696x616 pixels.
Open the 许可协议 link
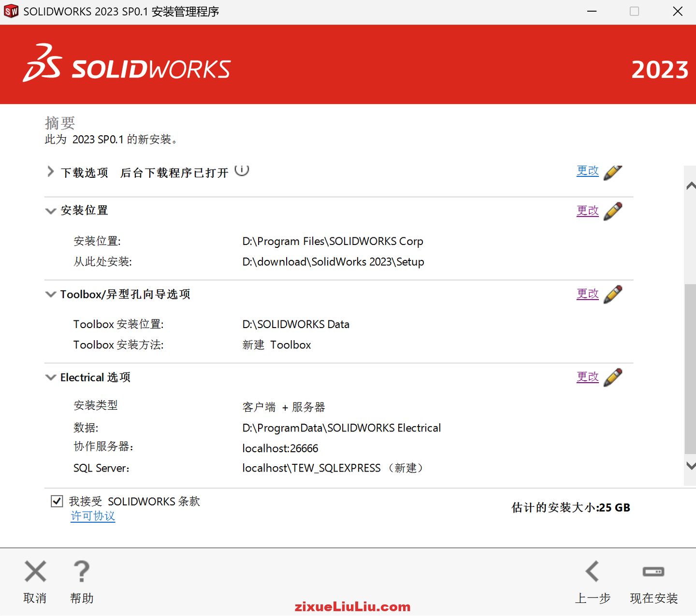(x=93, y=516)
